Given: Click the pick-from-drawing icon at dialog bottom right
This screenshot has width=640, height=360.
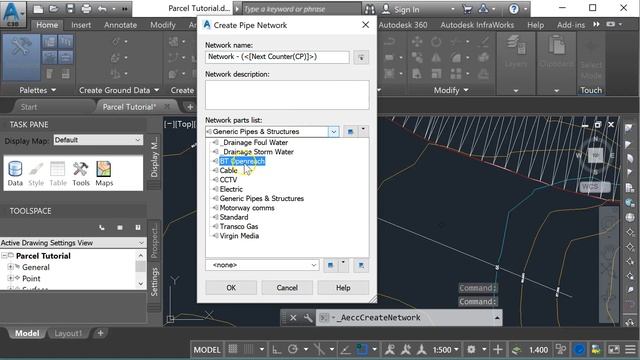Looking at the screenshot, I should [x=361, y=265].
